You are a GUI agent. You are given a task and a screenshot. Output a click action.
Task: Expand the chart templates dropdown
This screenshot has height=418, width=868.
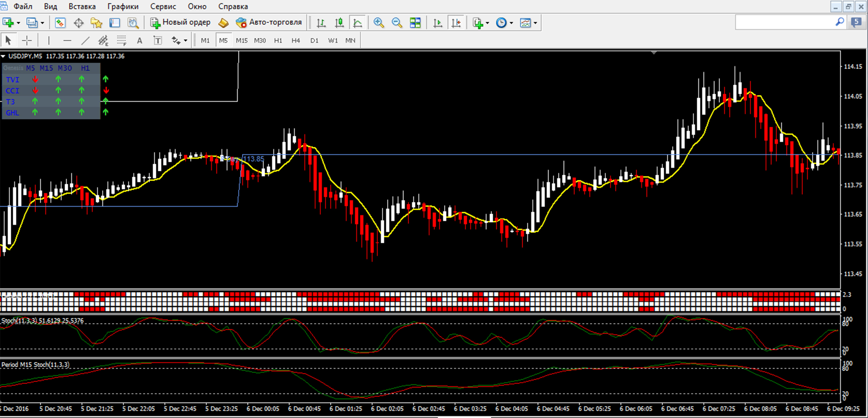click(x=535, y=23)
